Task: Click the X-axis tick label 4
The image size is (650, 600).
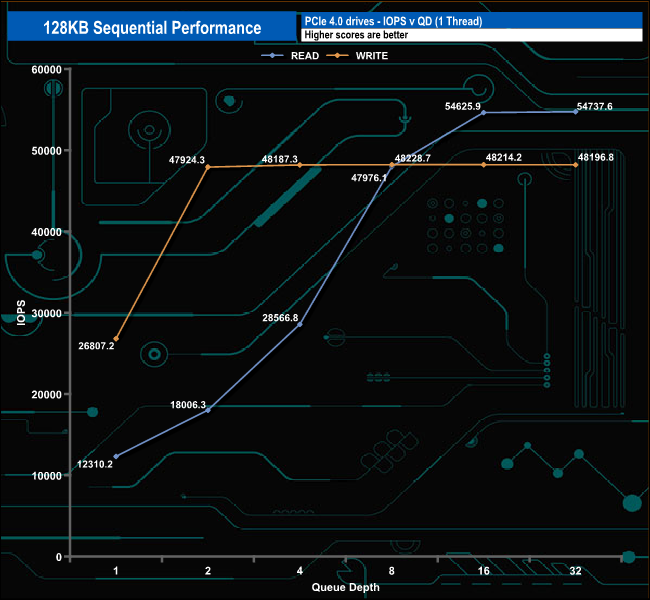Action: pos(300,571)
